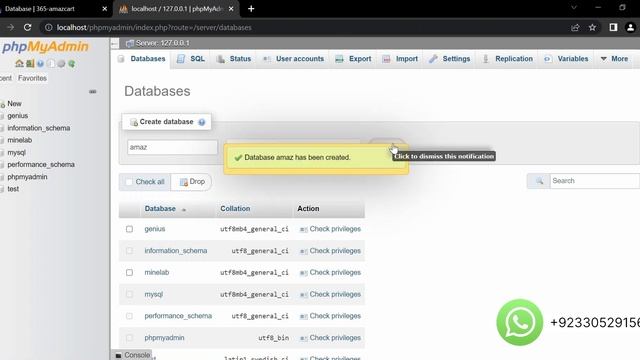Select test in navigation tree

click(13, 189)
